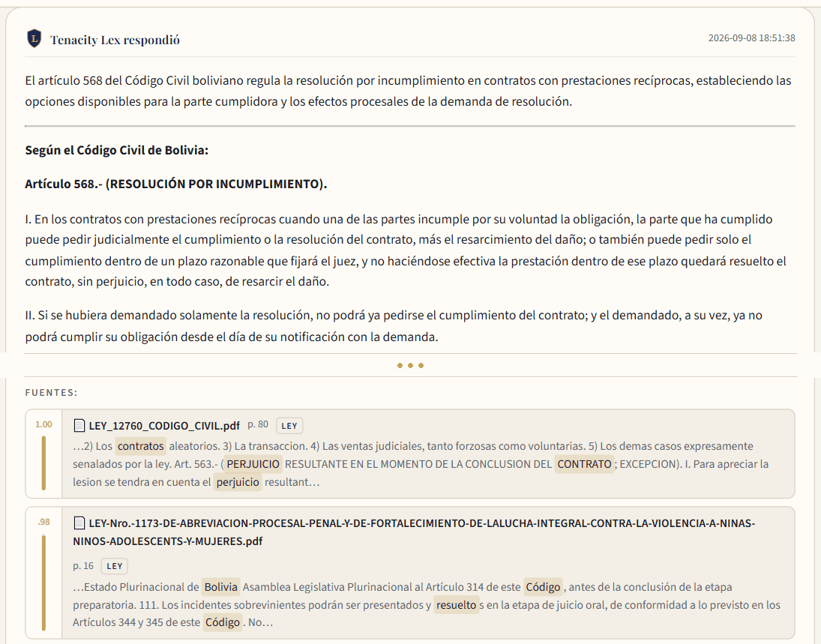This screenshot has width=821, height=644.
Task: Click the timestamp 2026-09-08 18:51:38
Action: [751, 38]
